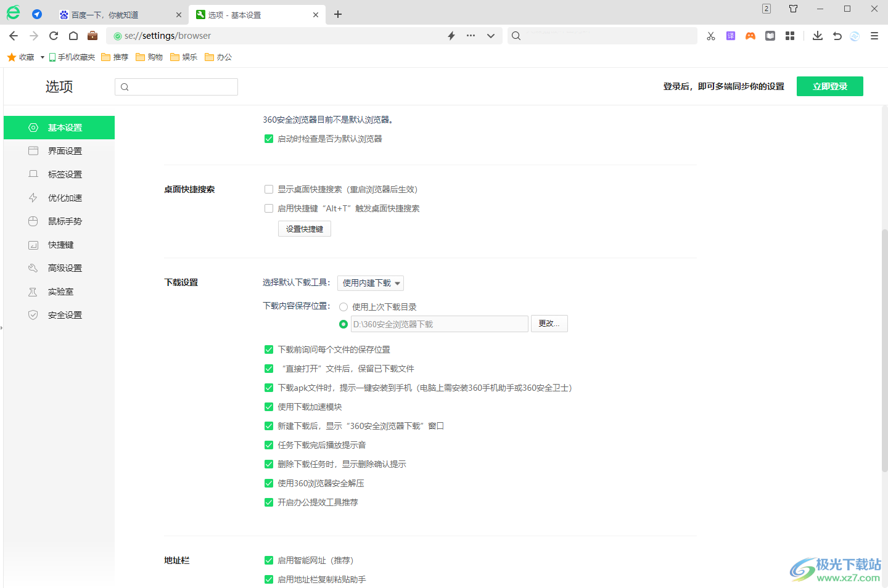
Task: Toggle 下载apk文件时 prompt checkbox
Action: (269, 388)
